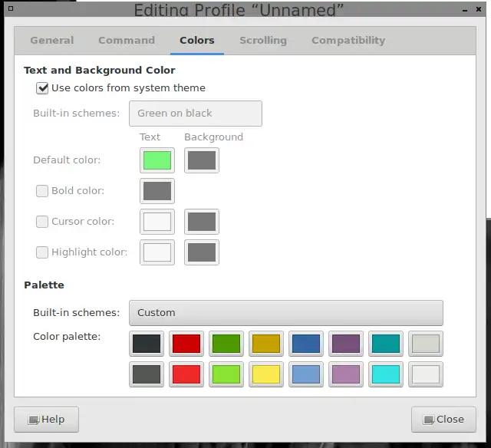Screen dimensions: 491x448
Task: Open the Green on black schemes dropdown
Action: 196,114
